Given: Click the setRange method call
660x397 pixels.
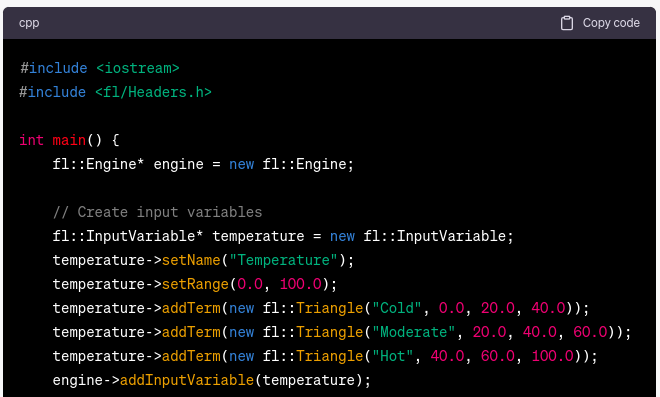Looking at the screenshot, I should 195,284.
